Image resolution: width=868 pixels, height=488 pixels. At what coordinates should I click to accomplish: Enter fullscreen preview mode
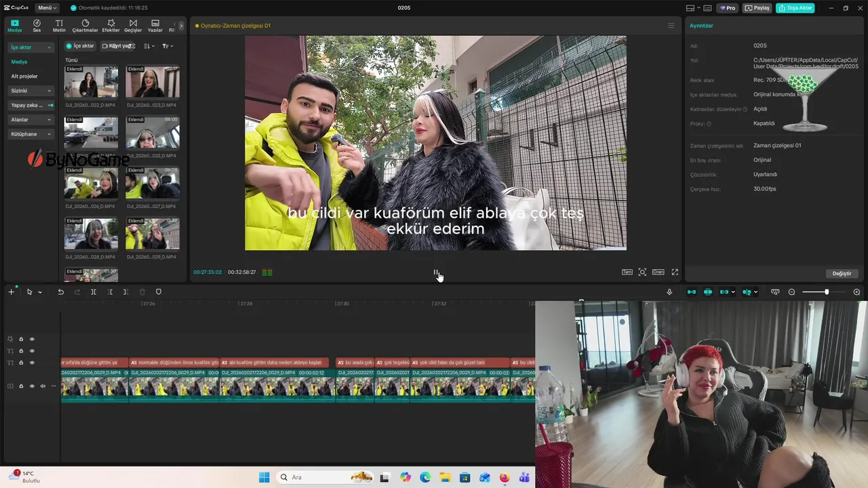point(675,272)
